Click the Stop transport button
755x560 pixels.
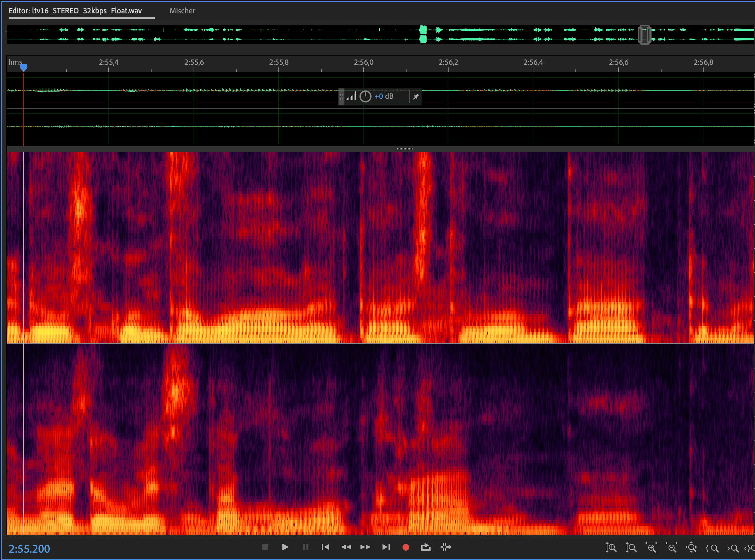(x=265, y=547)
